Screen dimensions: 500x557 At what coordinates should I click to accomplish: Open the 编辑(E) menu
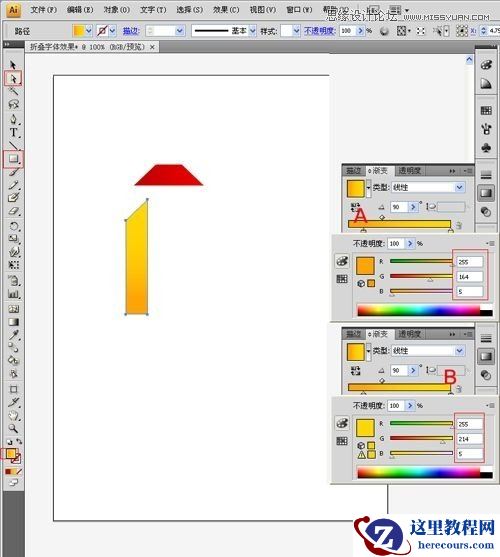80,10
